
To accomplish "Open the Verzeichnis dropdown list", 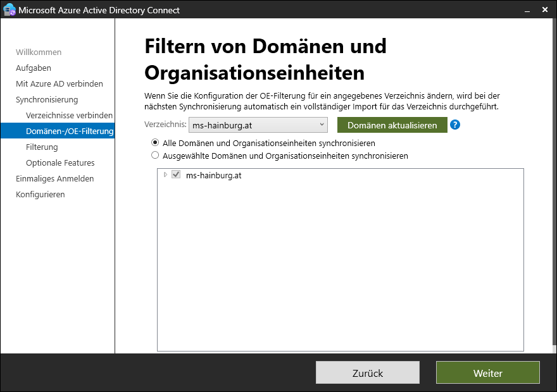I will (258, 125).
